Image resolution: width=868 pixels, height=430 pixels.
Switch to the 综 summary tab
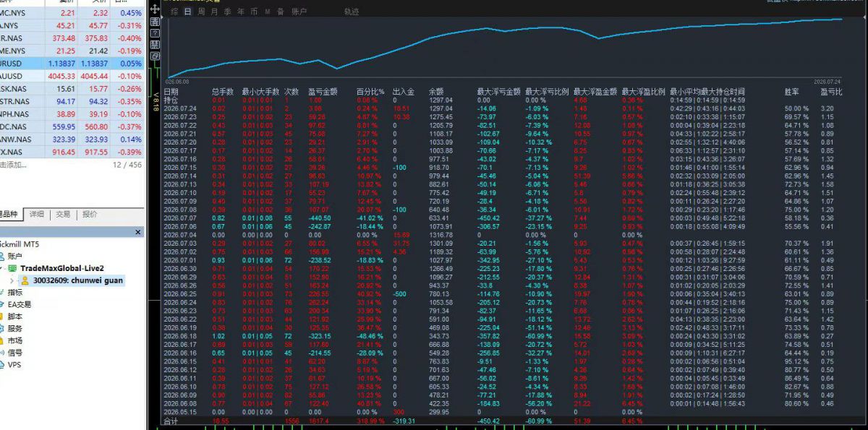174,12
